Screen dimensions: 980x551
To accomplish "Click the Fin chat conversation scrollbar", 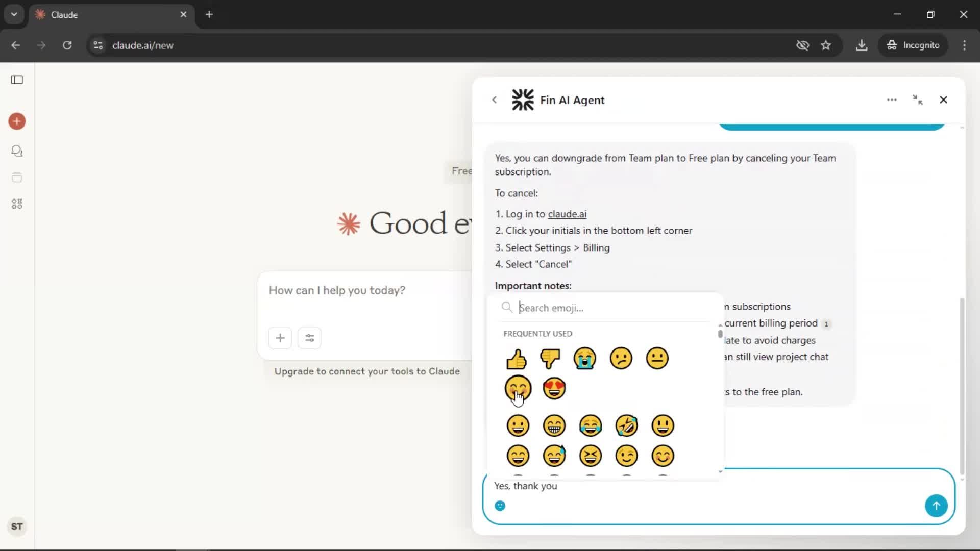I will click(x=962, y=387).
